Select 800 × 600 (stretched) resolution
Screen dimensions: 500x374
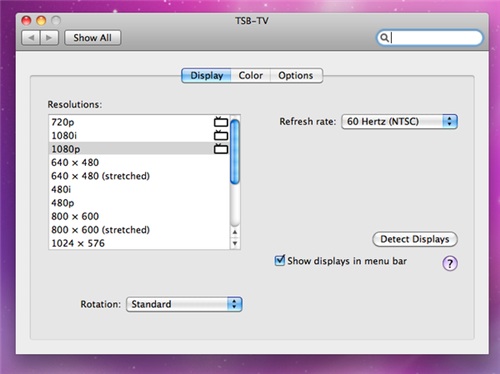click(139, 230)
